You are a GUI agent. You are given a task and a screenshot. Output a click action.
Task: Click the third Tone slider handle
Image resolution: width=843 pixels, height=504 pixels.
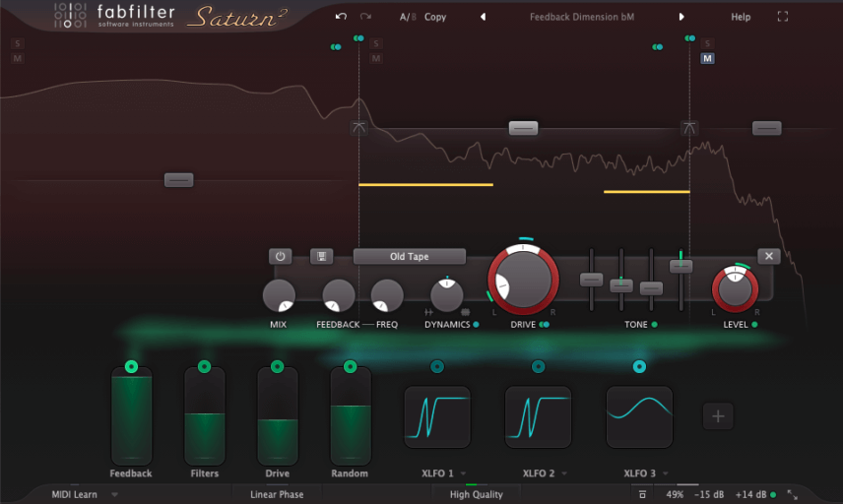coord(651,288)
